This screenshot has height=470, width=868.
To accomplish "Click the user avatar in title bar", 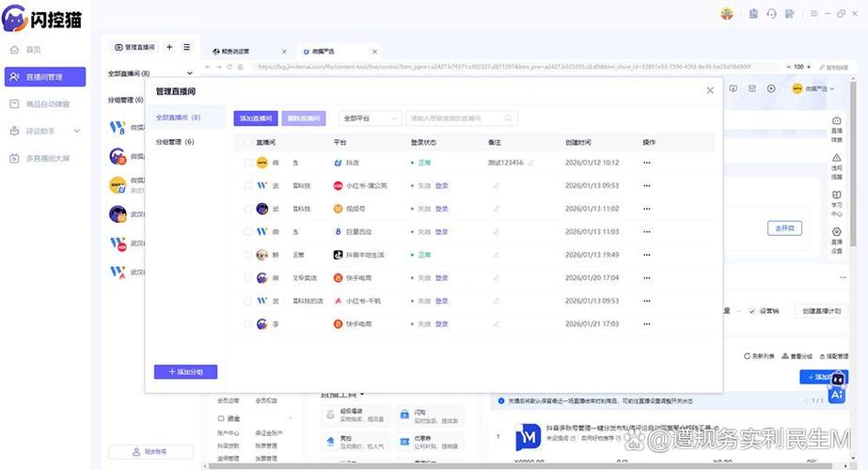I will coord(727,14).
